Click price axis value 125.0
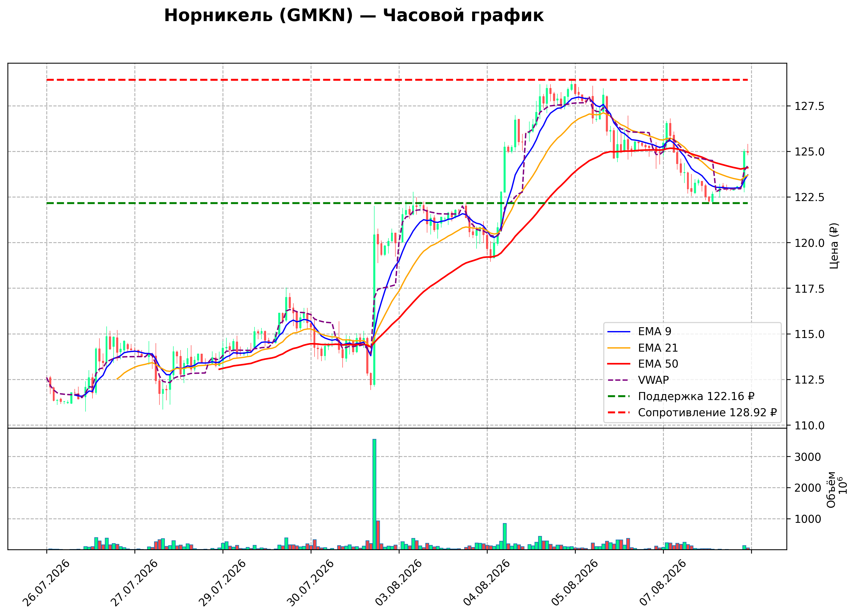The image size is (857, 616). pyautogui.click(x=809, y=152)
